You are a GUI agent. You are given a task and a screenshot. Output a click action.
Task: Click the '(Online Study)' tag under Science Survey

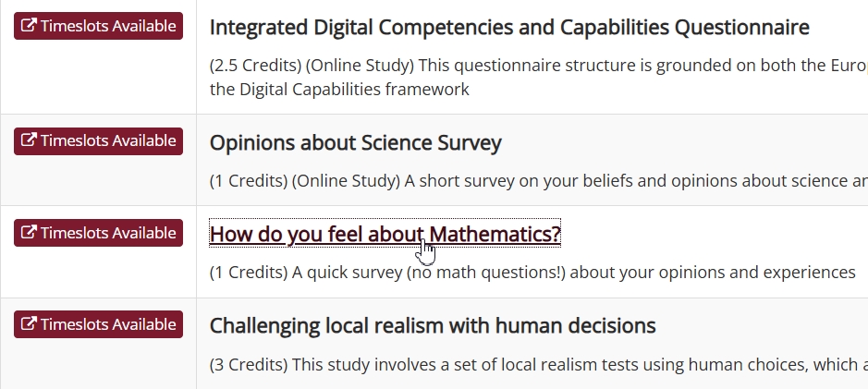click(x=346, y=181)
